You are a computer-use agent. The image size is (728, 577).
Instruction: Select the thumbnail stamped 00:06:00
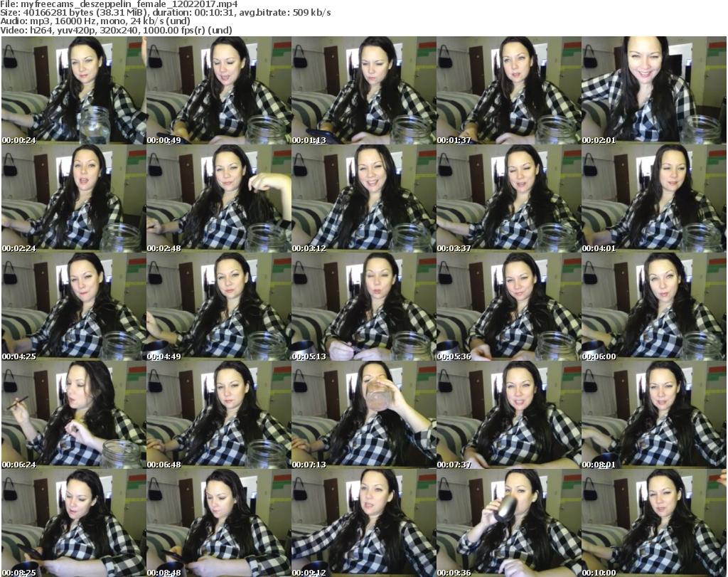(654, 307)
